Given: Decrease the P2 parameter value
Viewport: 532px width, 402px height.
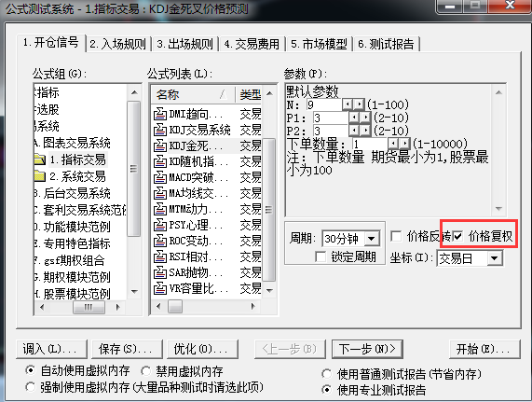Looking at the screenshot, I should point(354,131).
